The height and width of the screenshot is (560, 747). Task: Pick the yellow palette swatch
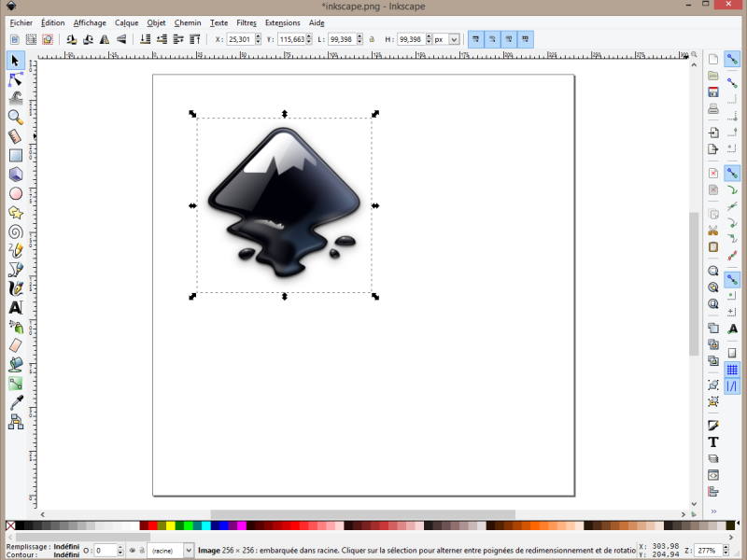coord(170,525)
